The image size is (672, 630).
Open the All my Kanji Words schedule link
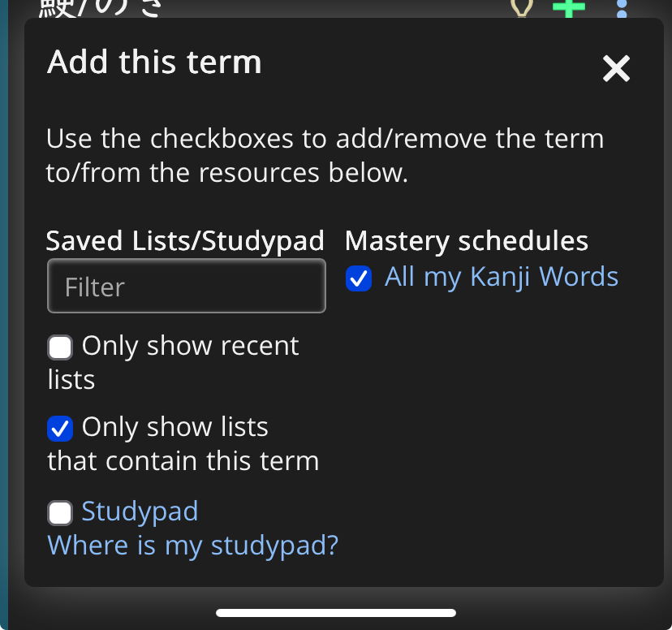(502, 277)
